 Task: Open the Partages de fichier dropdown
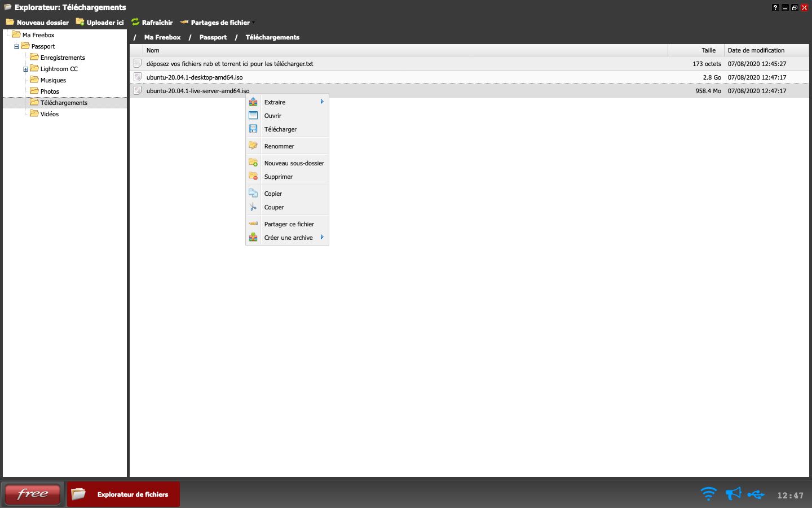pos(218,23)
